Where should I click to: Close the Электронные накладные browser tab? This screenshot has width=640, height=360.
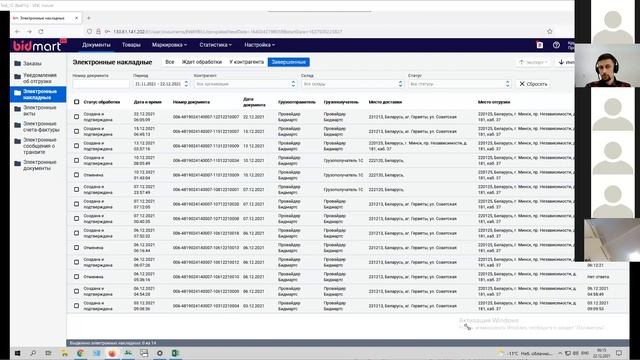tap(76, 18)
